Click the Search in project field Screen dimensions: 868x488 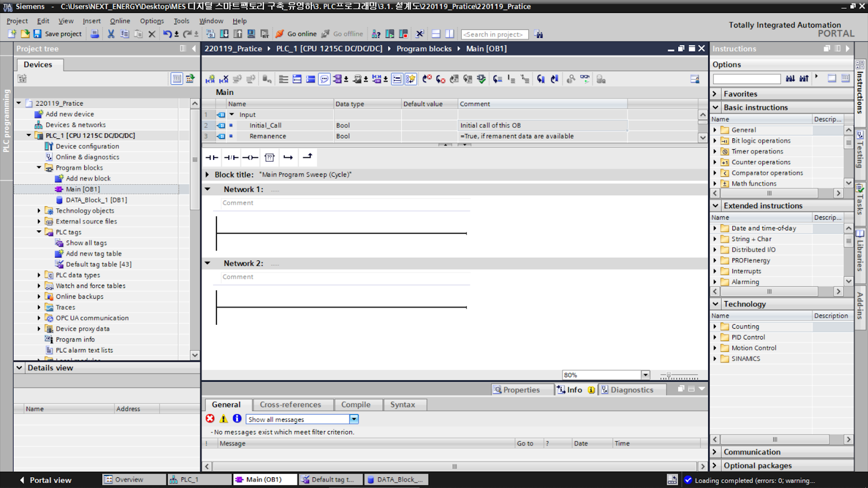[494, 34]
